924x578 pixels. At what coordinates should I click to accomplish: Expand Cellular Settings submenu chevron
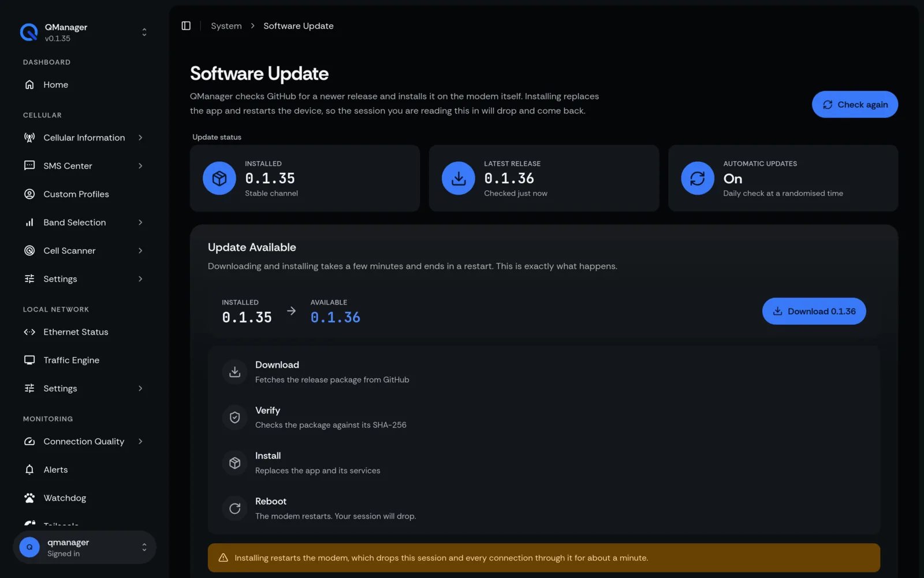tap(140, 279)
